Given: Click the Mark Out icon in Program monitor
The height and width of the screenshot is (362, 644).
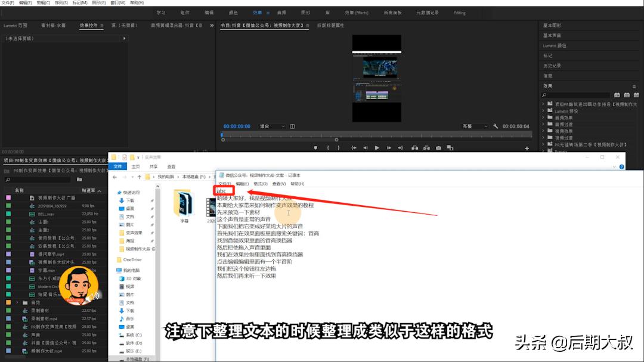Looking at the screenshot, I should 339,146.
